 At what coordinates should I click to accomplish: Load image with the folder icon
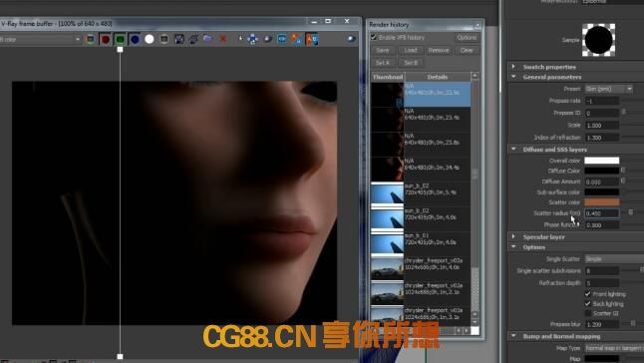pos(207,39)
